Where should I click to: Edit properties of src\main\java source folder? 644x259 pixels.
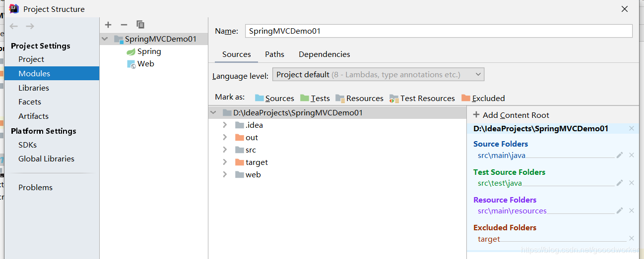pos(619,155)
